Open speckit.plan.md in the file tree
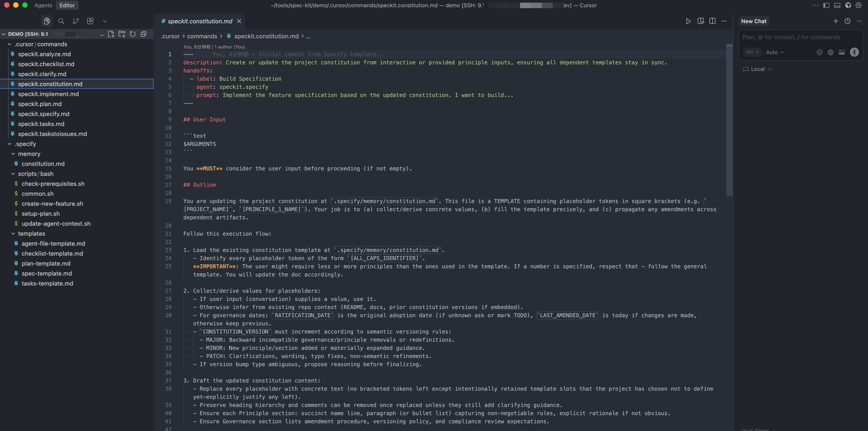868x431 pixels. point(40,104)
